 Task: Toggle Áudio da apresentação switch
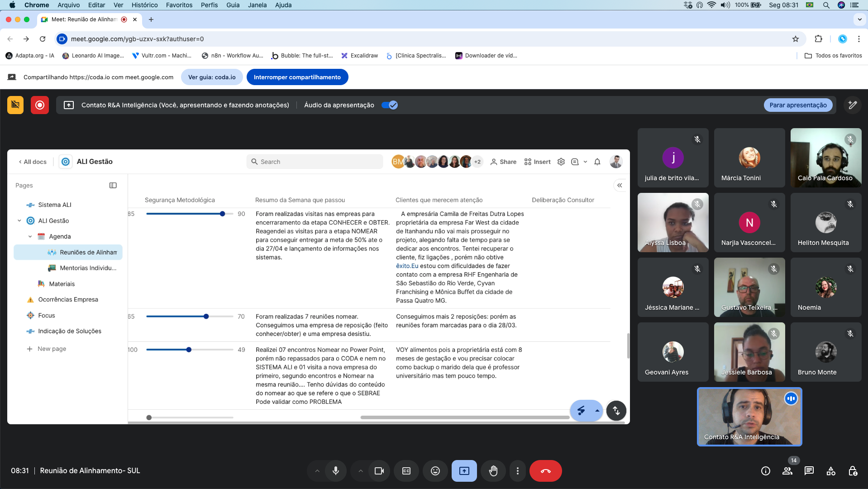pos(389,105)
